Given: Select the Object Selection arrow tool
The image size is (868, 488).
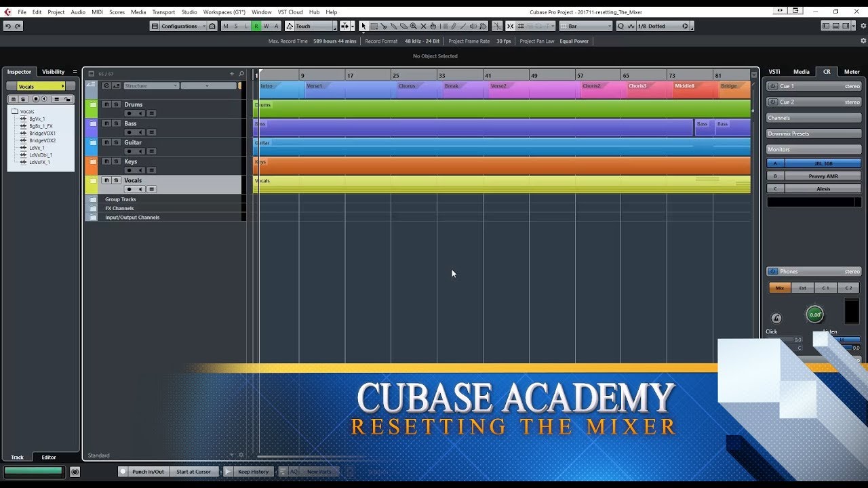Looking at the screenshot, I should (363, 26).
